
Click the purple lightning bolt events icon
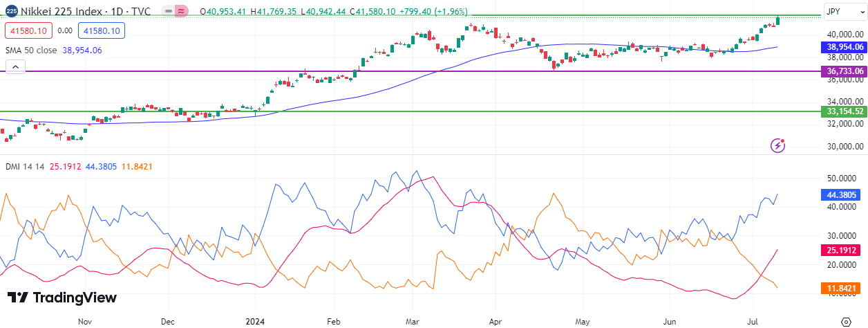[779, 145]
